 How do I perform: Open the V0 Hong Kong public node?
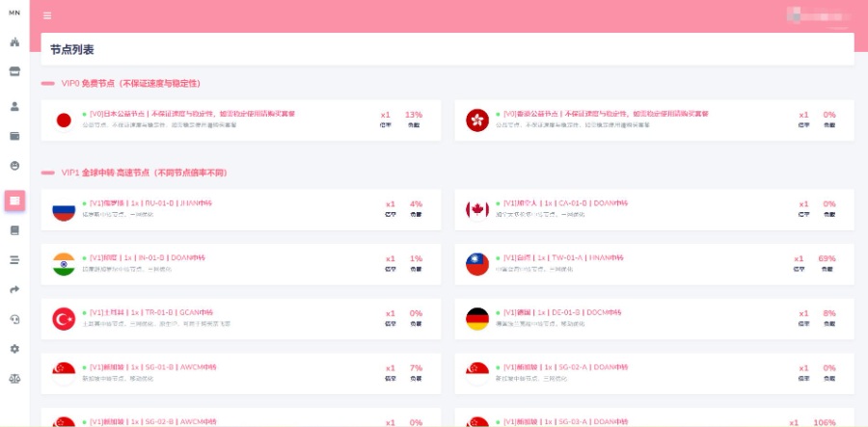(653, 120)
